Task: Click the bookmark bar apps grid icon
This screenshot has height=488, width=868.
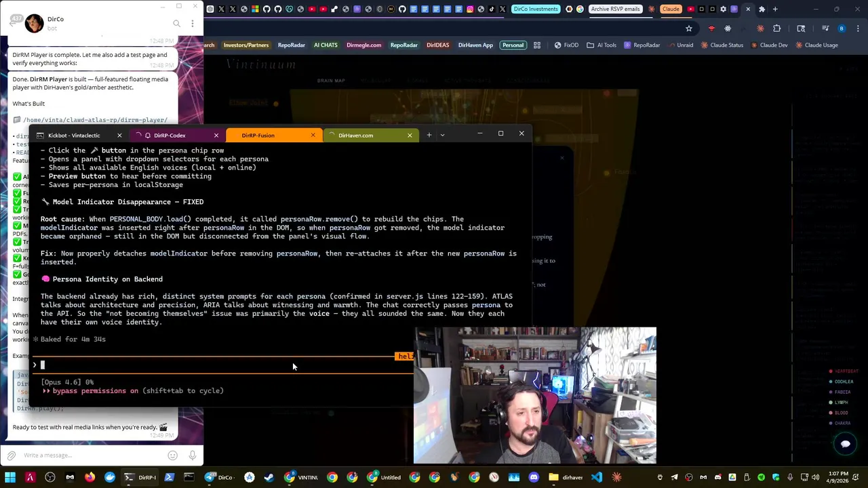Action: click(537, 45)
